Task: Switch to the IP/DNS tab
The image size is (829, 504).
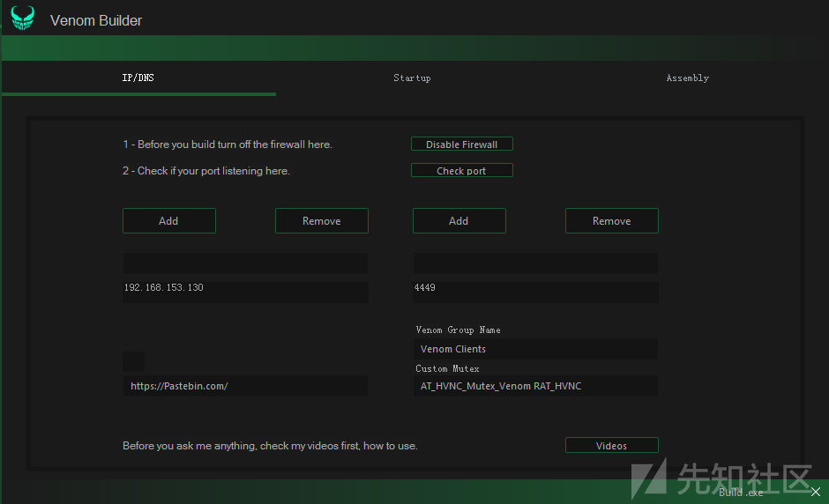Action: coord(138,78)
